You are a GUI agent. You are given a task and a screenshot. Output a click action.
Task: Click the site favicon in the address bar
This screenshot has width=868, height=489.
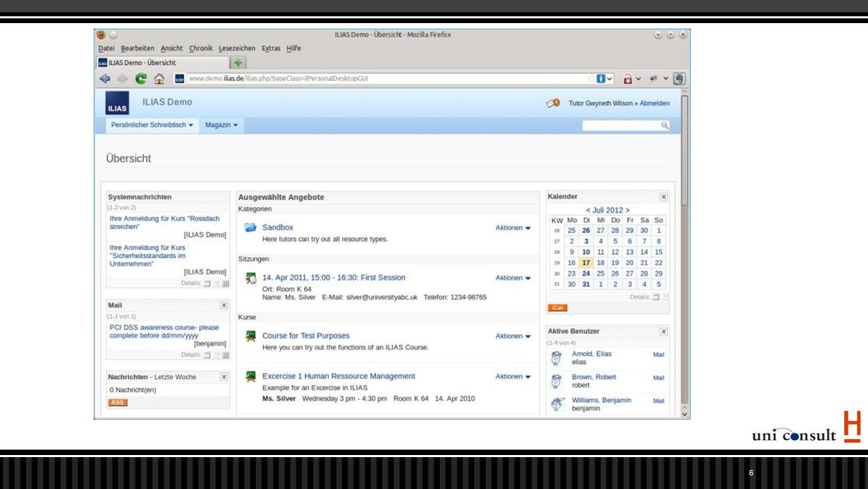pyautogui.click(x=180, y=79)
